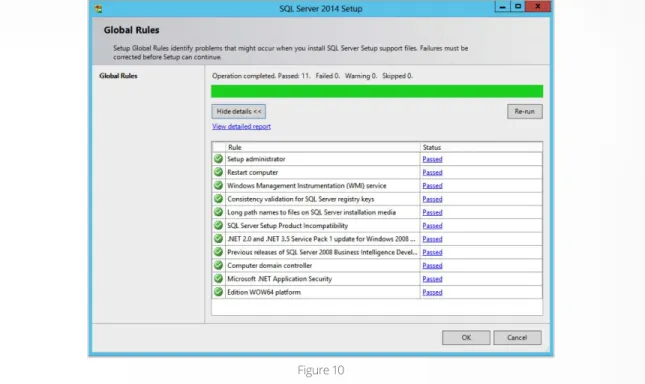
Task: Open Passed link for SQL Server Setup Product Incompatibility
Action: coord(432,226)
